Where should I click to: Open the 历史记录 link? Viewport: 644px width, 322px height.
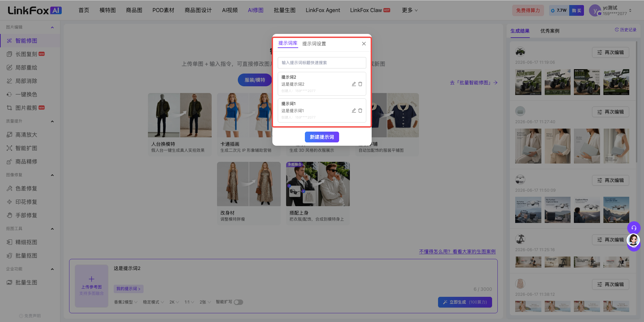[x=626, y=30]
